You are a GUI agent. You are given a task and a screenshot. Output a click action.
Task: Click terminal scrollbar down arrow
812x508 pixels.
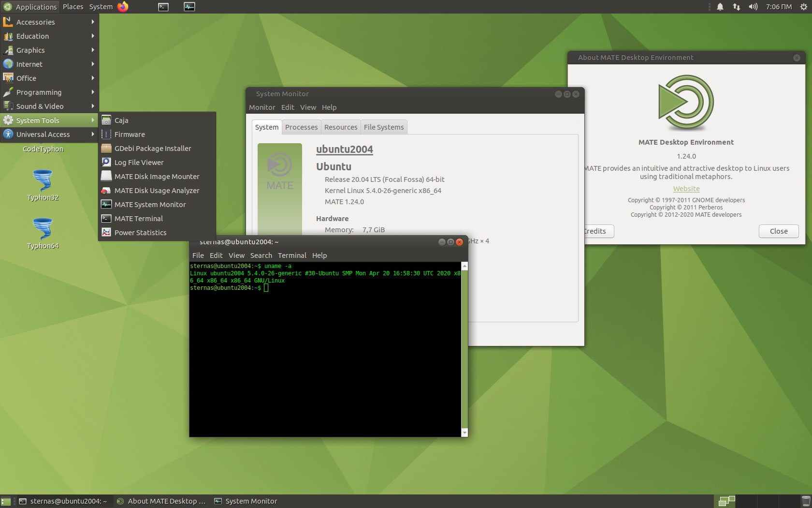[464, 433]
